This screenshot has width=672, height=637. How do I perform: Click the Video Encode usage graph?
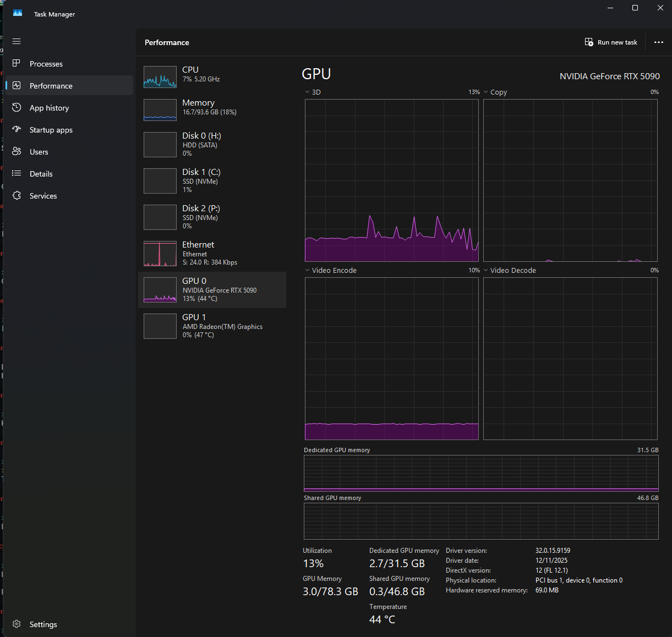coord(392,359)
